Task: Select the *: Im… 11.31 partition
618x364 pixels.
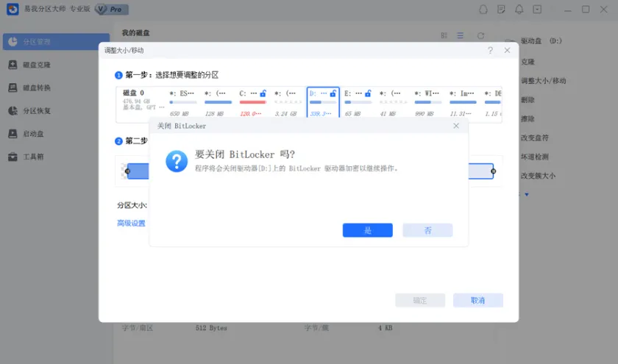Action: click(463, 103)
